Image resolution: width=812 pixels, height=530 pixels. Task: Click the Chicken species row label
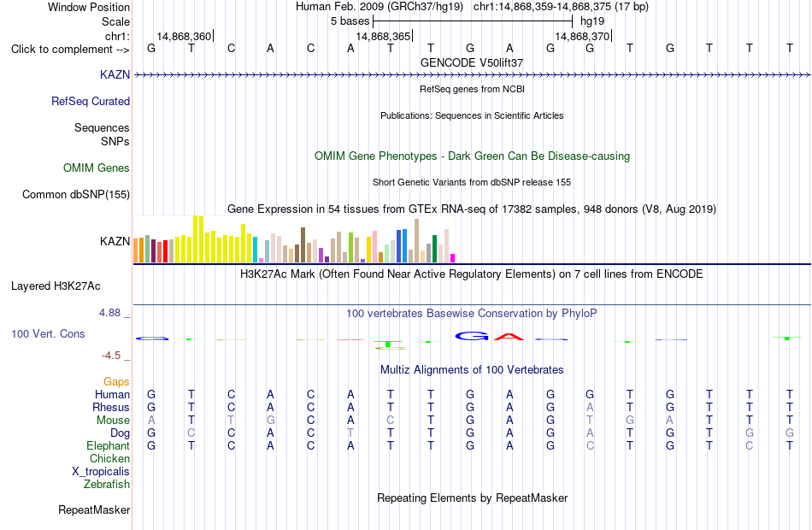pyautogui.click(x=109, y=458)
